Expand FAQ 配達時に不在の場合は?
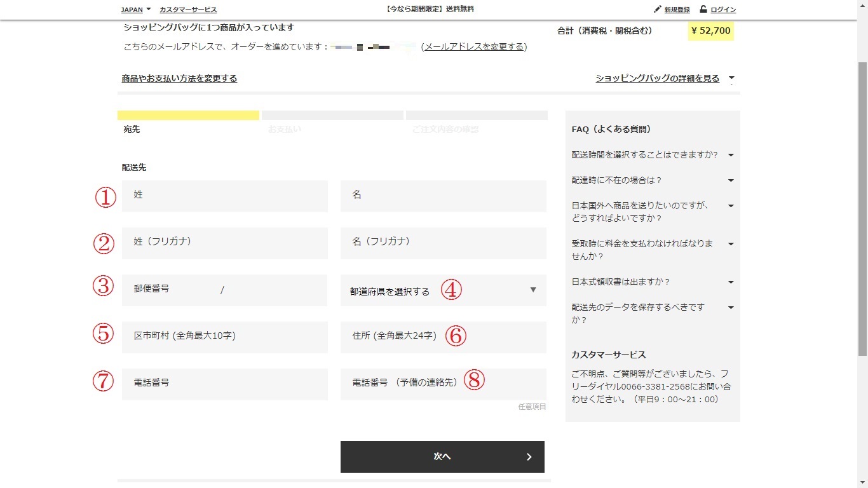 point(651,180)
